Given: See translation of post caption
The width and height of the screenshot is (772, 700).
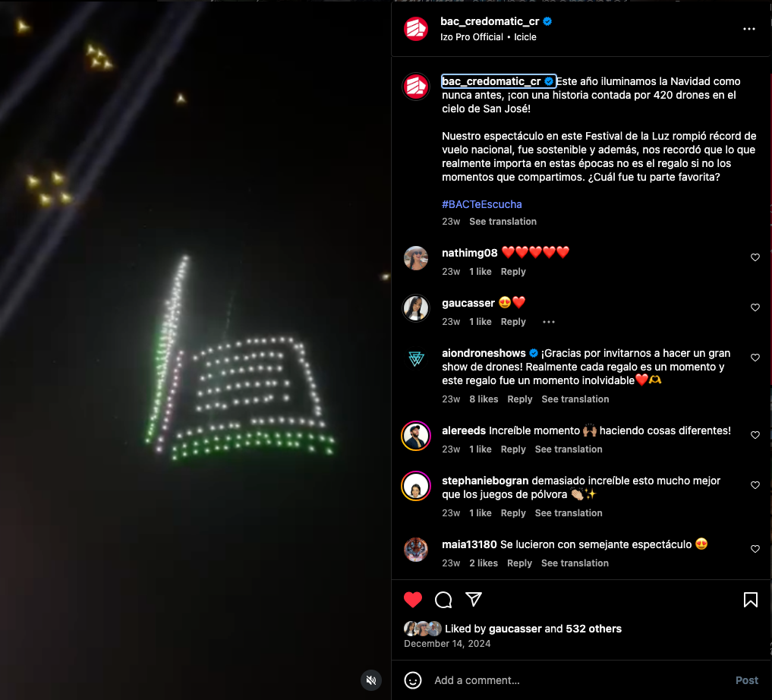Looking at the screenshot, I should tap(503, 222).
